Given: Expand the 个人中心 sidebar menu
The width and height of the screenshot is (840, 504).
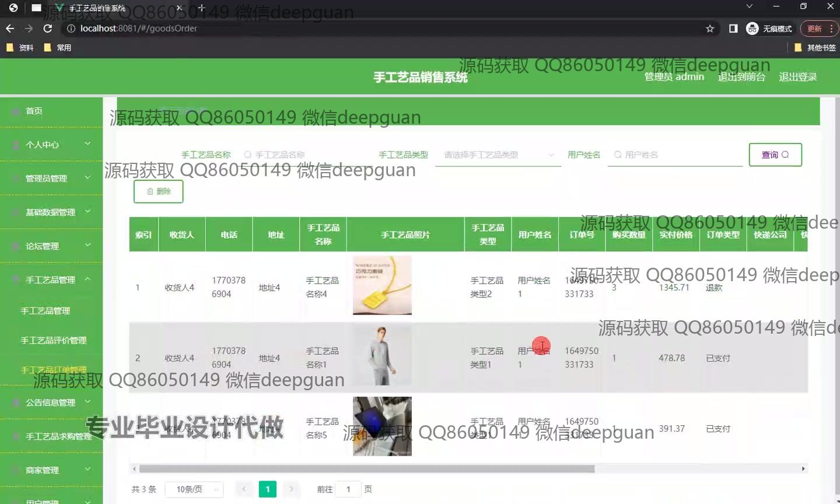Looking at the screenshot, I should point(51,145).
